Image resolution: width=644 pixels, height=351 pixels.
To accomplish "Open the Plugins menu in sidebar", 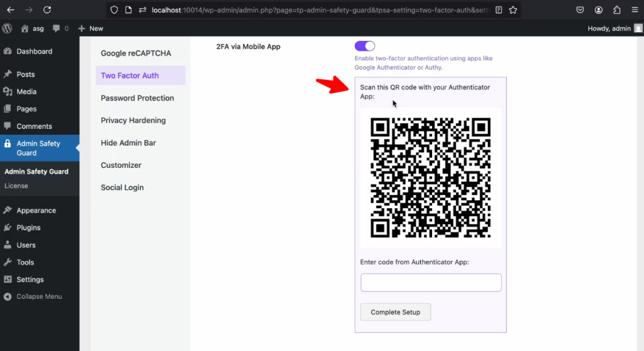I will point(28,228).
